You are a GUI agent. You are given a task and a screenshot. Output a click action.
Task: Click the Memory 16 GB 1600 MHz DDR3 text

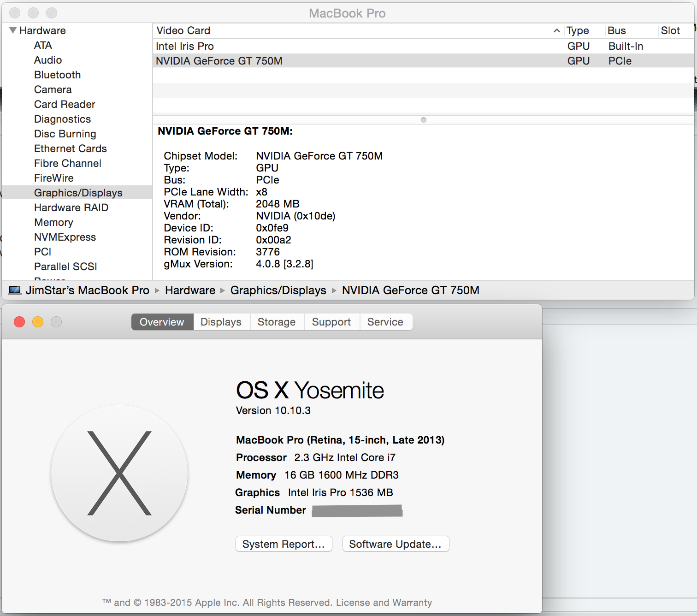tap(317, 475)
